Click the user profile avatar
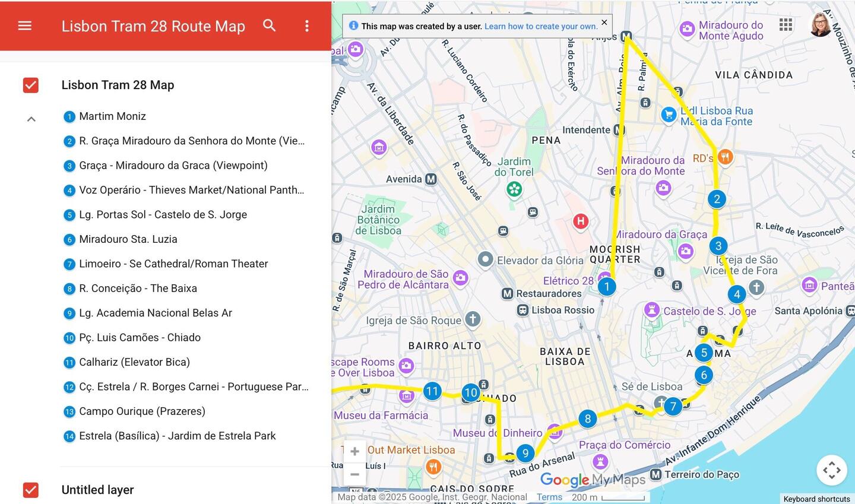 tap(821, 24)
